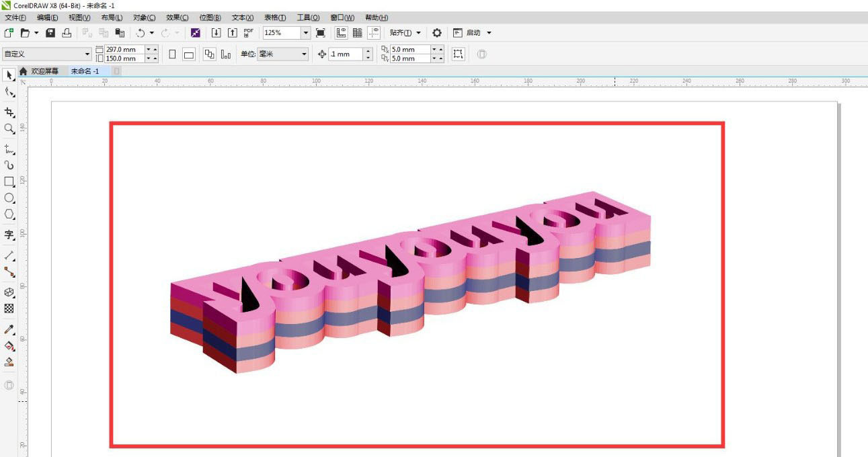Select the Crop tool in toolbox

(9, 112)
